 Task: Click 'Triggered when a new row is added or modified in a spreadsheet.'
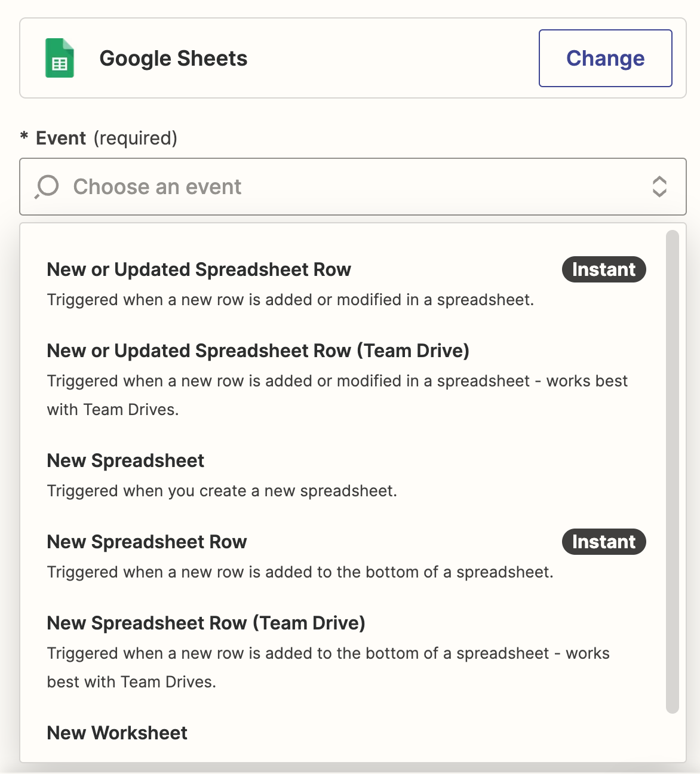click(290, 300)
